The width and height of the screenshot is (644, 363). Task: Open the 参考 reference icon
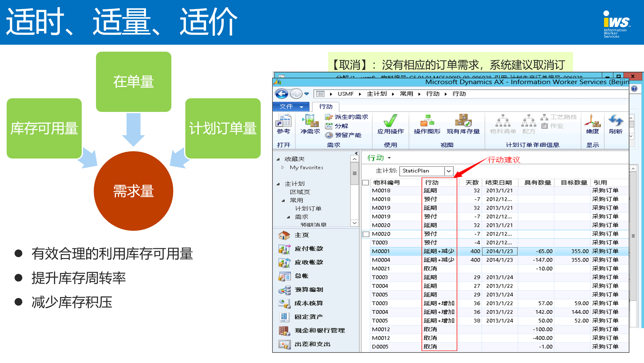283,124
